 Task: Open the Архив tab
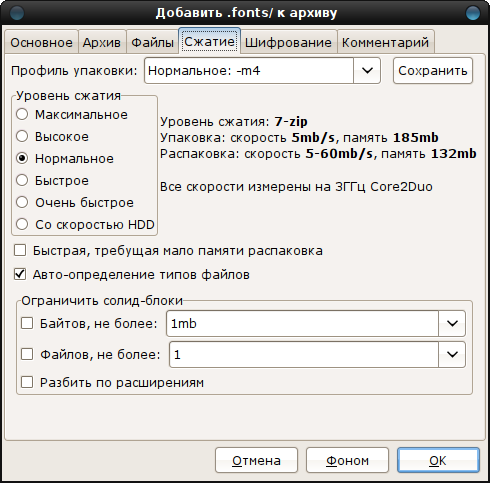pos(102,42)
